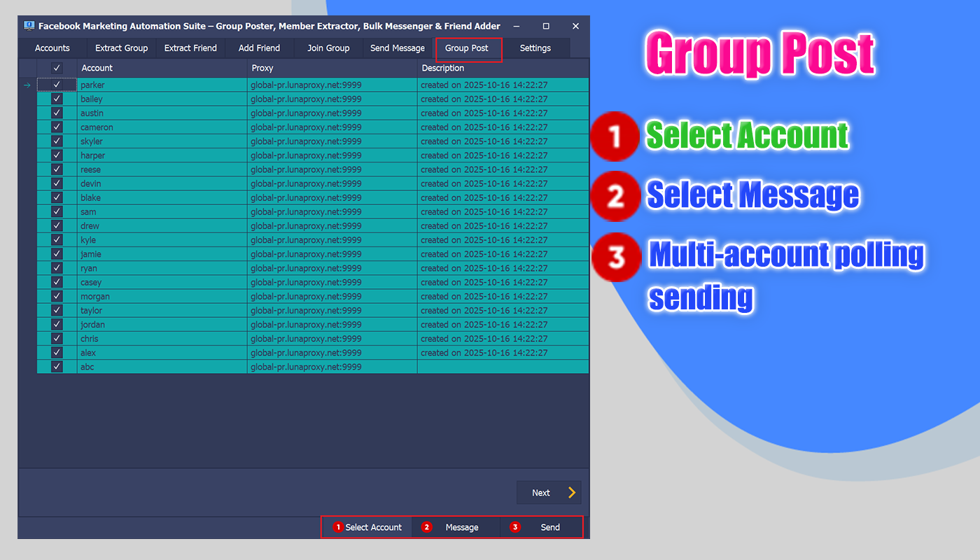Toggle the morgan account checkbox
Image resolution: width=980 pixels, height=560 pixels.
[57, 296]
